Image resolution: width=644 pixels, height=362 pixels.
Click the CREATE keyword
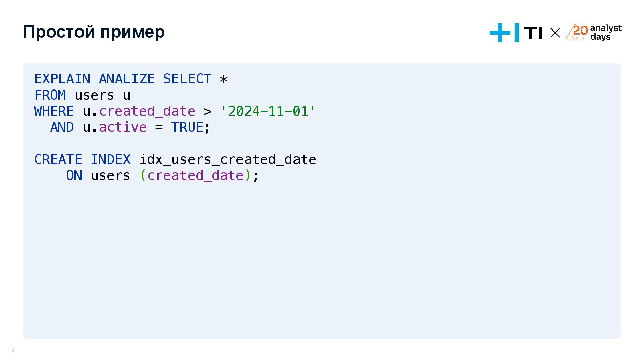58,160
